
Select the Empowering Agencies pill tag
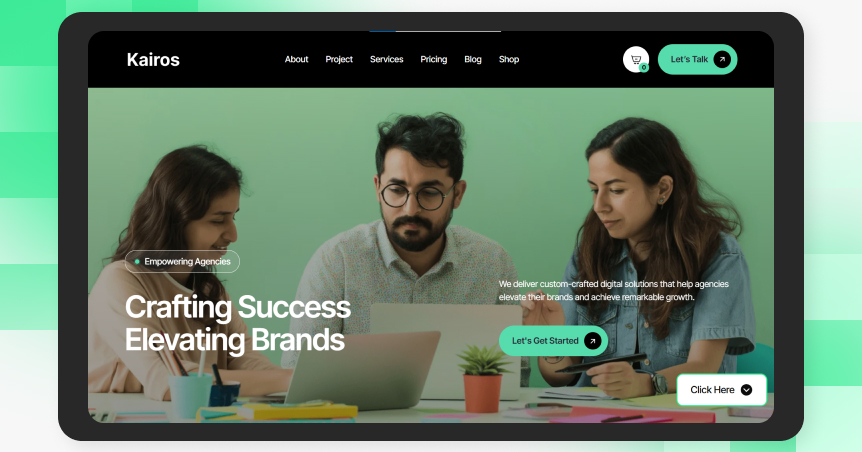tap(182, 262)
